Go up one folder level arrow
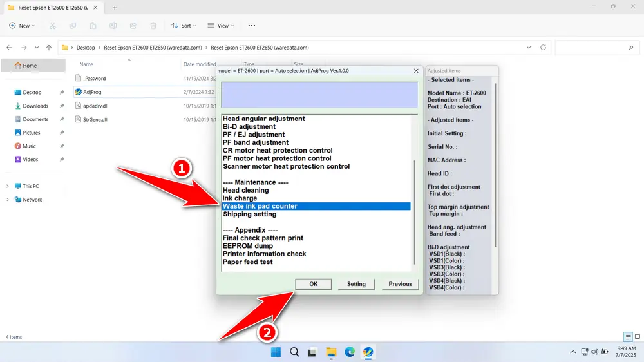 click(49, 48)
